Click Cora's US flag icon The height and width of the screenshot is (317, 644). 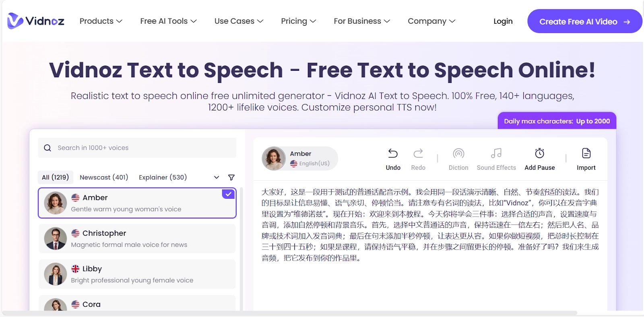(x=75, y=305)
